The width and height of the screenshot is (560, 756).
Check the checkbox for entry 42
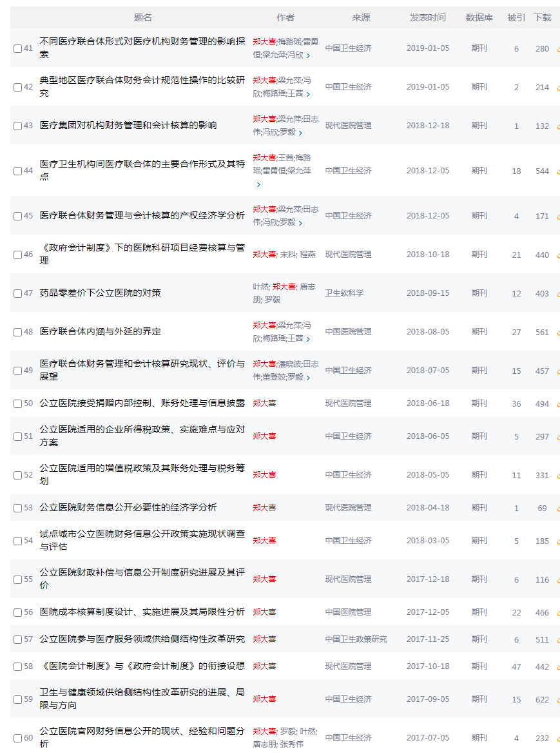pos(17,86)
